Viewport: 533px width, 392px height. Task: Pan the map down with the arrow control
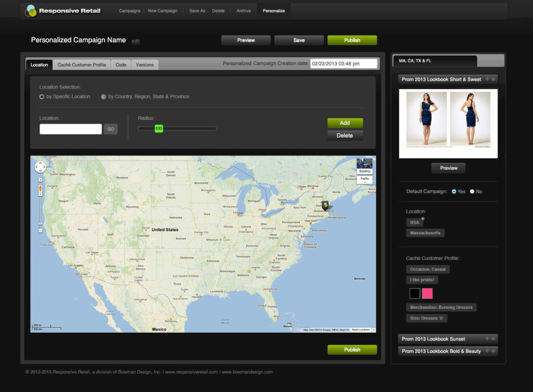coord(41,171)
